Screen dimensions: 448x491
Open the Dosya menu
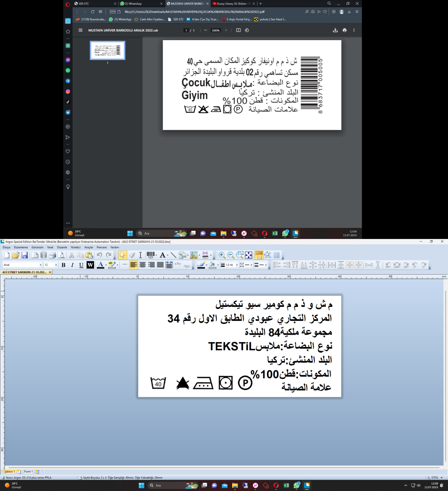pos(7,247)
